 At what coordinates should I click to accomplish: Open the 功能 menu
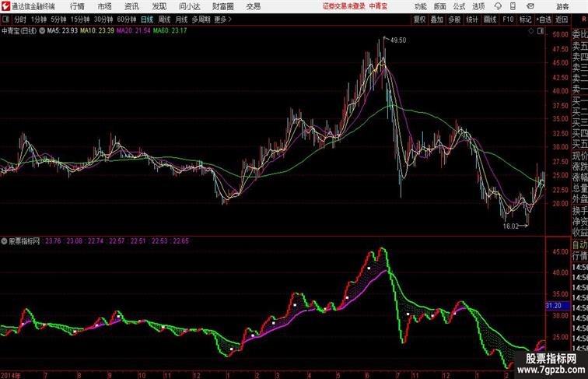point(420,6)
